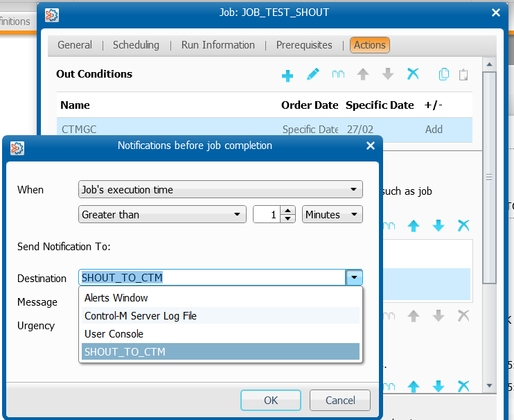
Task: Click the active Actions tab
Action: coord(370,45)
